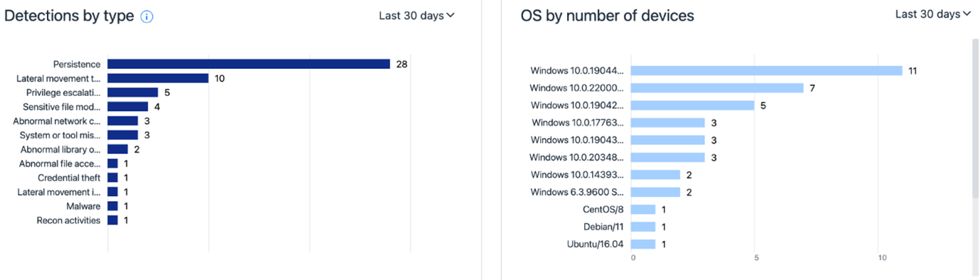Select Windows 10.0.19044 bar showing 11
The image size is (980, 280).
tap(767, 70)
